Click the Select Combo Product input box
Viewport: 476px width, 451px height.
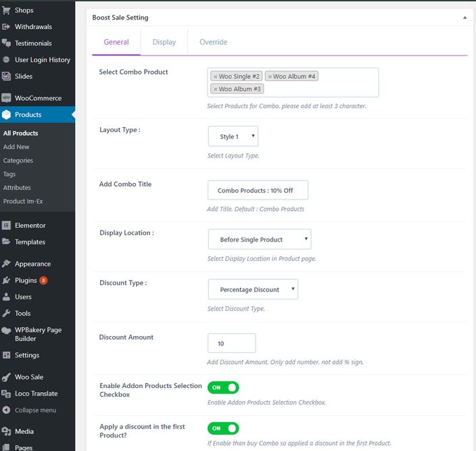293,82
